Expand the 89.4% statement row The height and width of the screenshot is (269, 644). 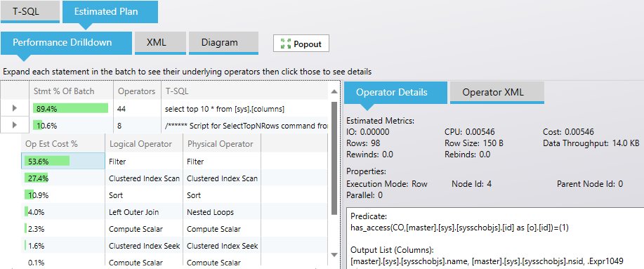[15, 108]
